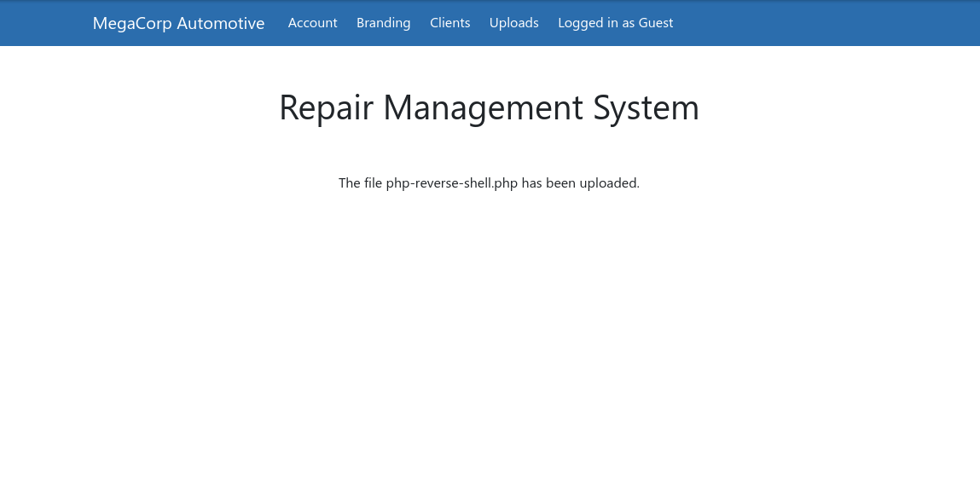980x486 pixels.
Task: Open the Clients page
Action: click(x=449, y=23)
